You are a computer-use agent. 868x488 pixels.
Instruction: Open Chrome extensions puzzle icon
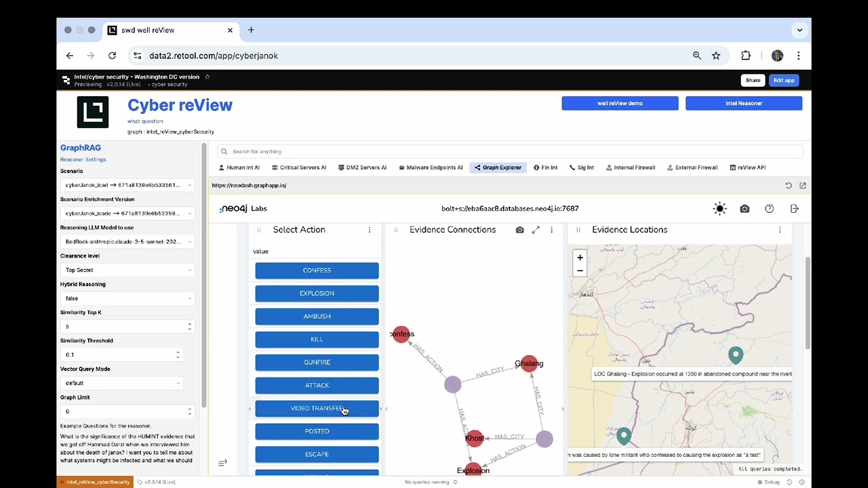pyautogui.click(x=746, y=56)
